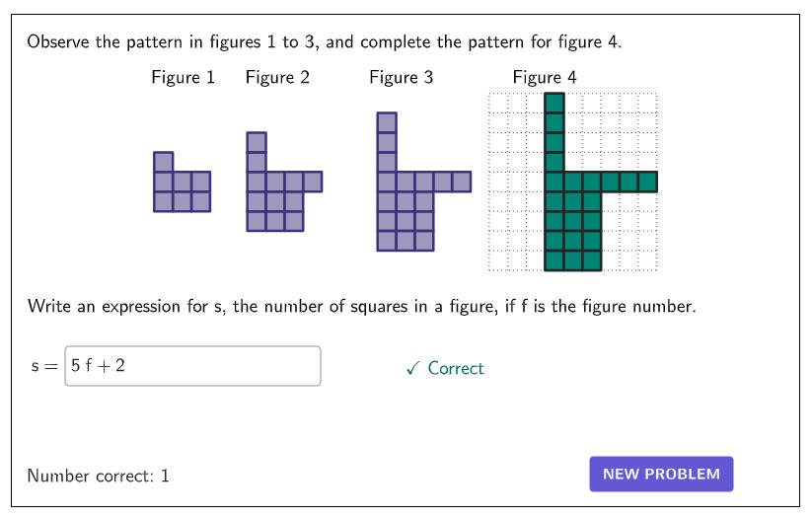Click the bottom-right green square of Figure 4's block
The image size is (812, 517).
591,260
